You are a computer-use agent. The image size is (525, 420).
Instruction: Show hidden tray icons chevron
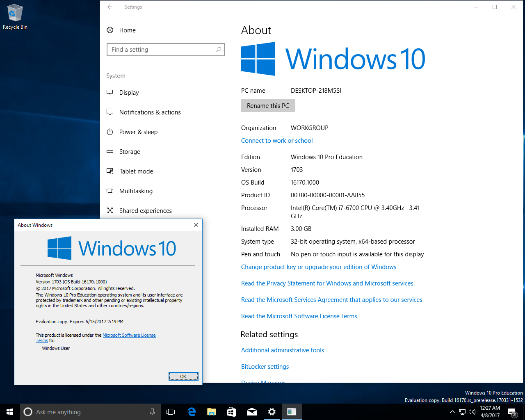pos(452,412)
